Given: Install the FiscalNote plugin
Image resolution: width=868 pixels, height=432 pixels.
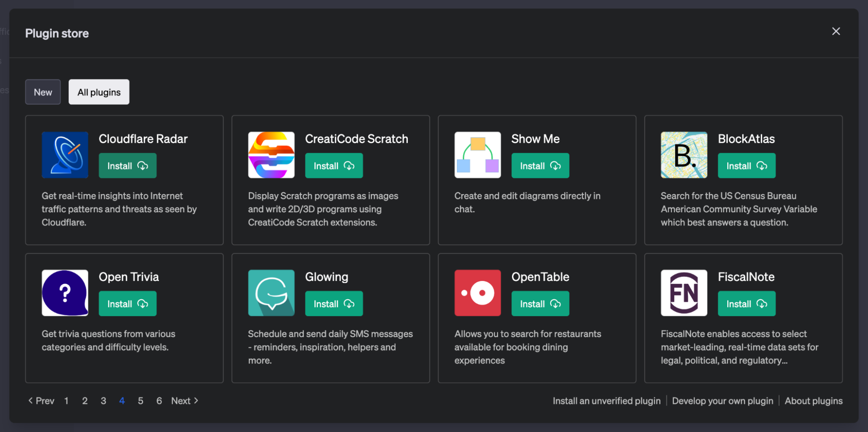Looking at the screenshot, I should (x=746, y=304).
